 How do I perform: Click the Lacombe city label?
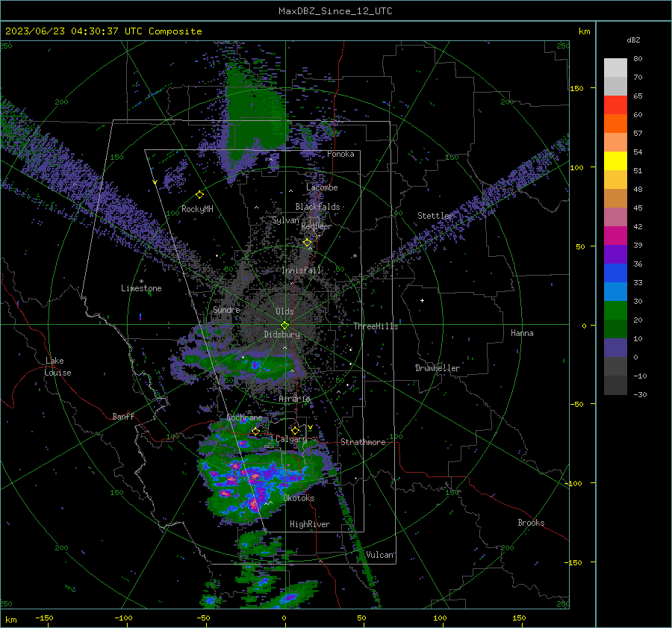[x=322, y=187]
